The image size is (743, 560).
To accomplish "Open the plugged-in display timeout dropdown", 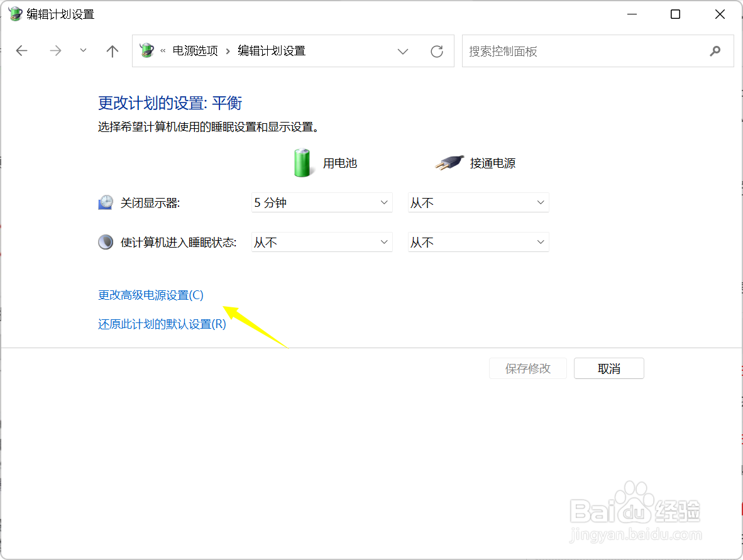I will tap(478, 202).
